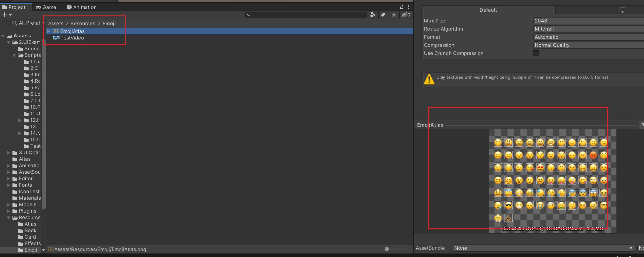The width and height of the screenshot is (644, 257).
Task: Select the Test folder under Scripts
Action: click(32, 146)
